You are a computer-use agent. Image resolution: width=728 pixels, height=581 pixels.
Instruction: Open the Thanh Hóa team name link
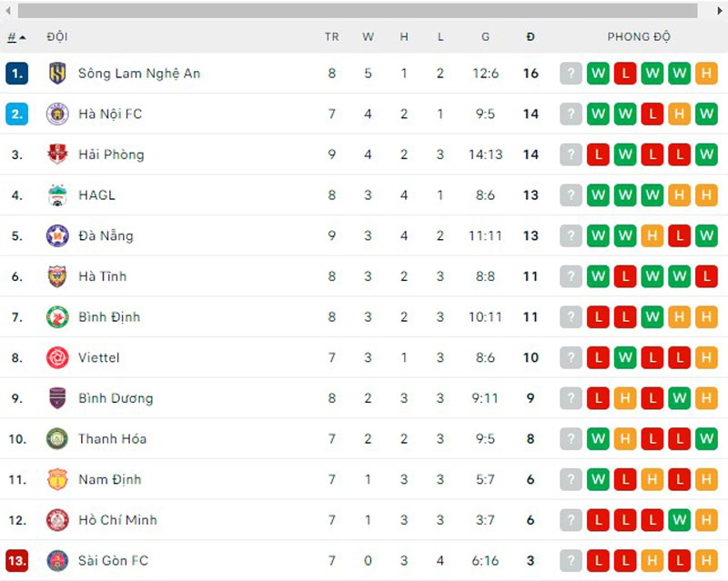tap(112, 439)
